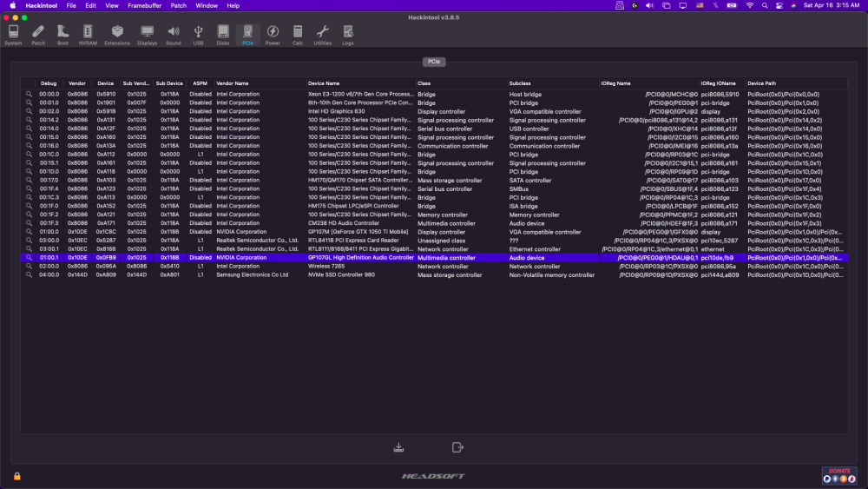868x489 pixels.
Task: Select the Wireless 7265 row
Action: (x=434, y=266)
